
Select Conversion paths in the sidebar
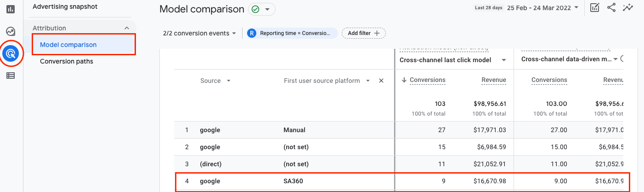coord(67,61)
